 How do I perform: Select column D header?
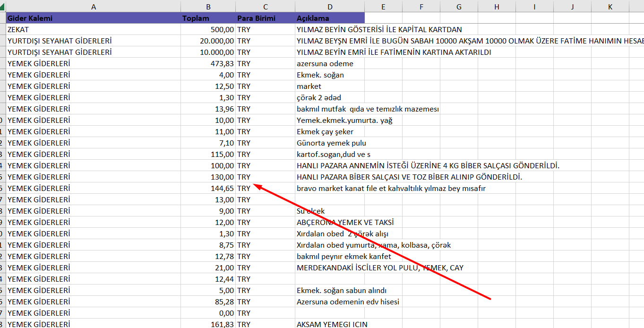329,7
